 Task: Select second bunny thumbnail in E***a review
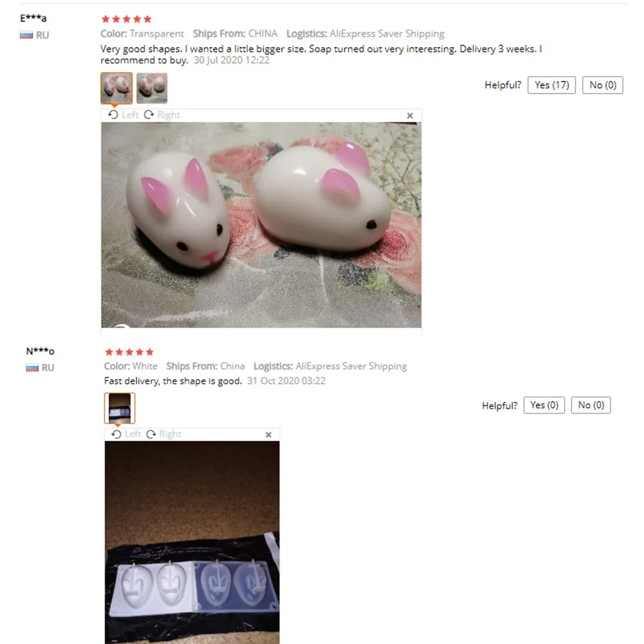point(152,88)
